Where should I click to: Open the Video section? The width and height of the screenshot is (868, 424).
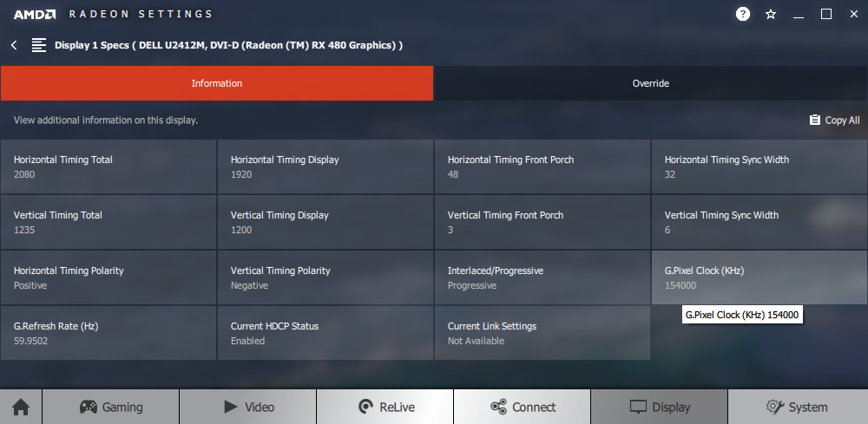point(248,407)
